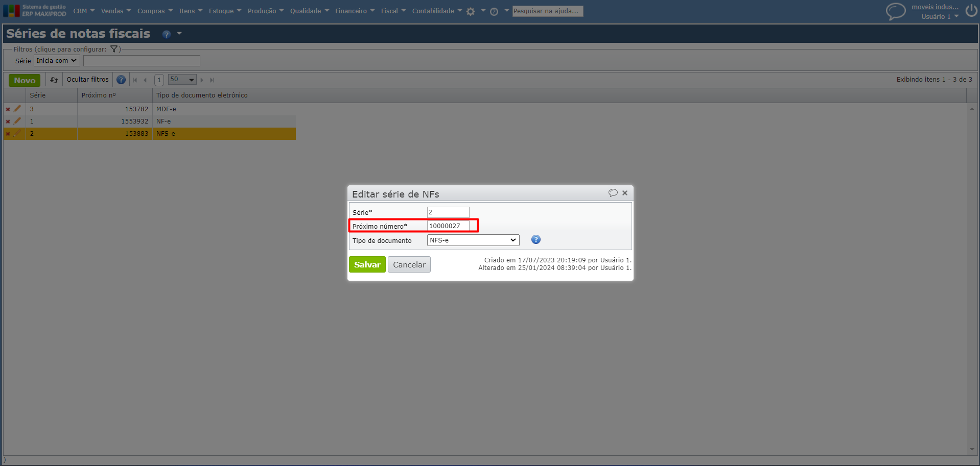This screenshot has width=980, height=466.
Task: Open the comment bubble in the dialog header
Action: coord(613,193)
